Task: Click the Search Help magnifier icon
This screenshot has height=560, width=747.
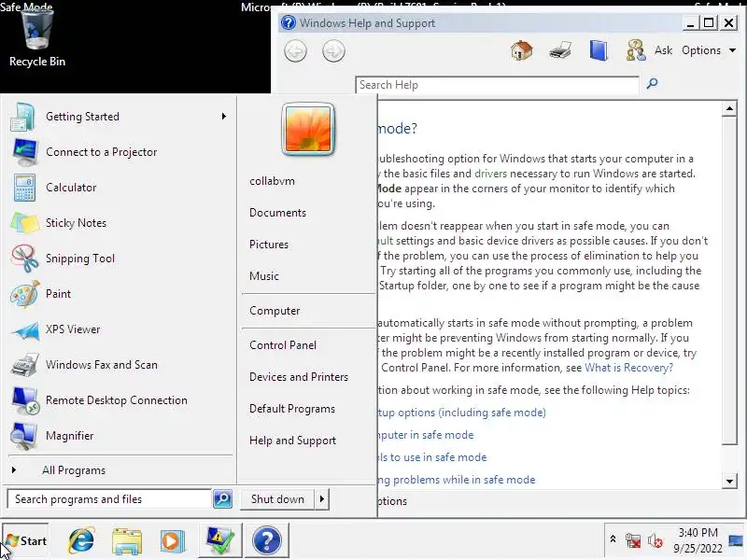Action: tap(652, 84)
